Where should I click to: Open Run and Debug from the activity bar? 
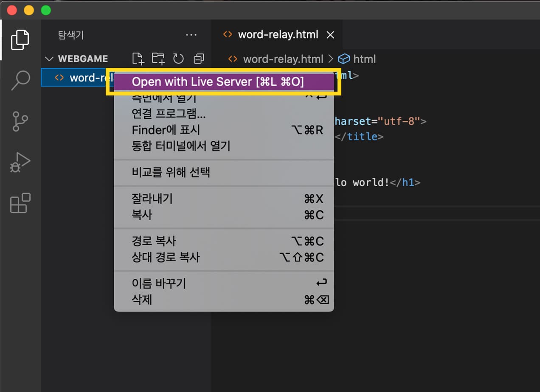[x=20, y=162]
